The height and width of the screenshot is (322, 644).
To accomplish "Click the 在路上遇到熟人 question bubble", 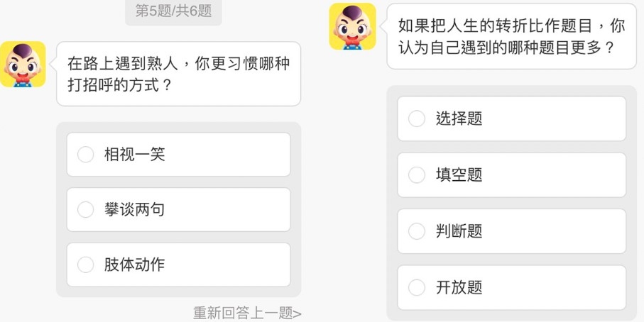I will (178, 74).
